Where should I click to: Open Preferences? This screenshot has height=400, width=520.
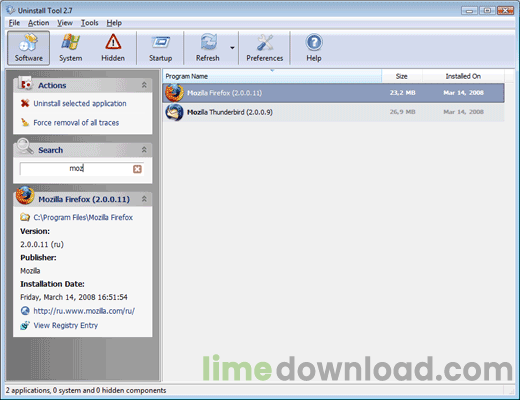pos(265,48)
